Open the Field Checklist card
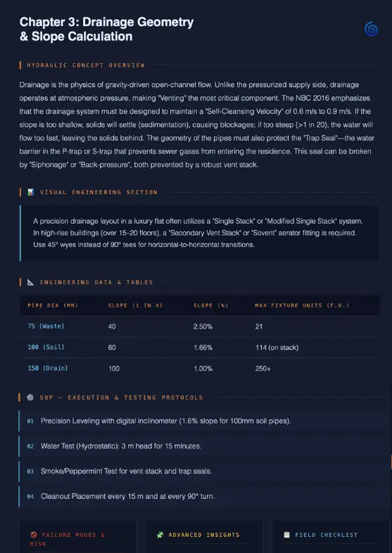 [x=331, y=537]
